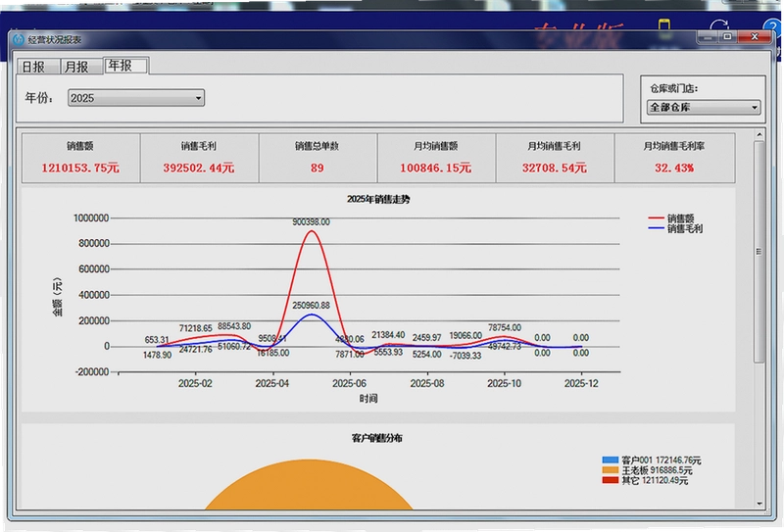Click the red 销售额 legend line
This screenshot has width=784, height=532.
coord(656,218)
